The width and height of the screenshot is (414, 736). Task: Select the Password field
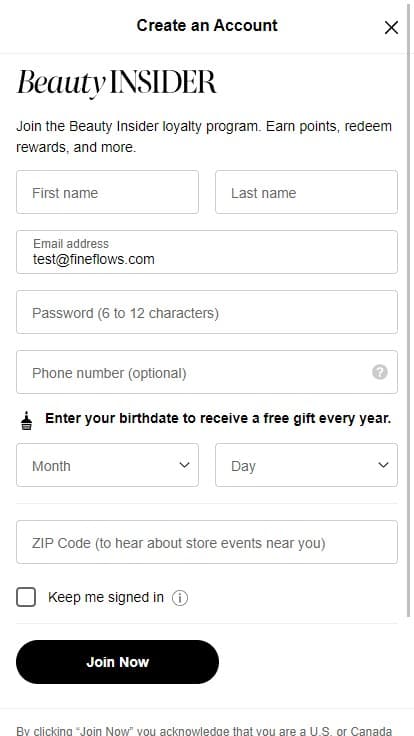pyautogui.click(x=207, y=312)
